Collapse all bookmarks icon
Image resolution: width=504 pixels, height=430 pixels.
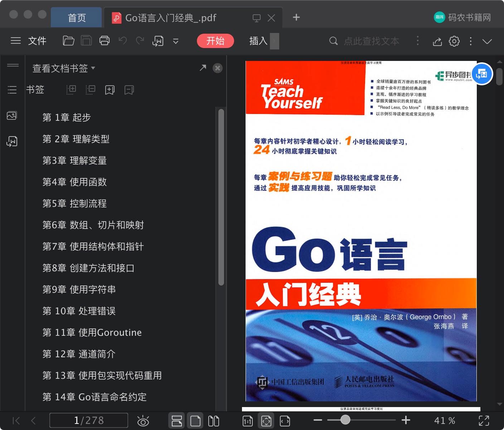point(91,90)
